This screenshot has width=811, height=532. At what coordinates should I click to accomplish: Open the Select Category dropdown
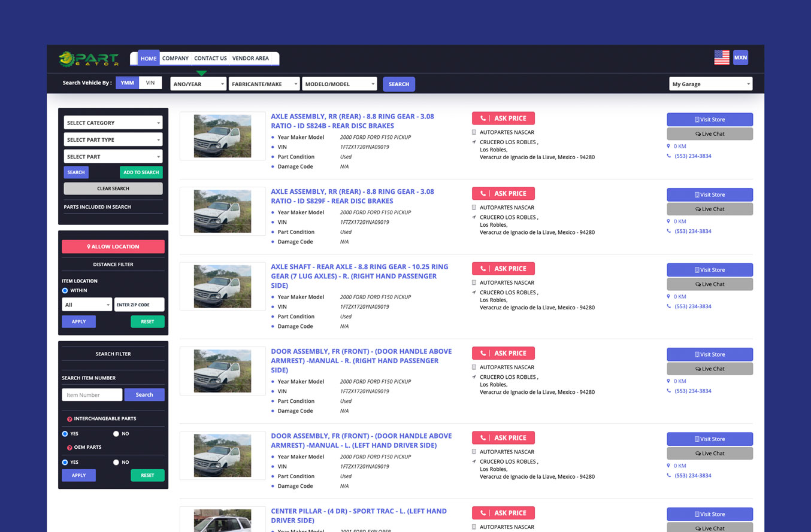113,123
